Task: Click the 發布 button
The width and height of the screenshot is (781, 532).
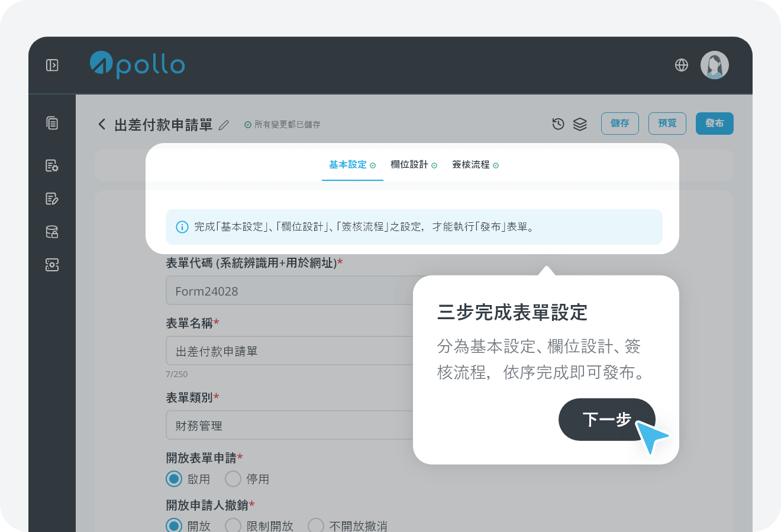Action: pyautogui.click(x=715, y=124)
